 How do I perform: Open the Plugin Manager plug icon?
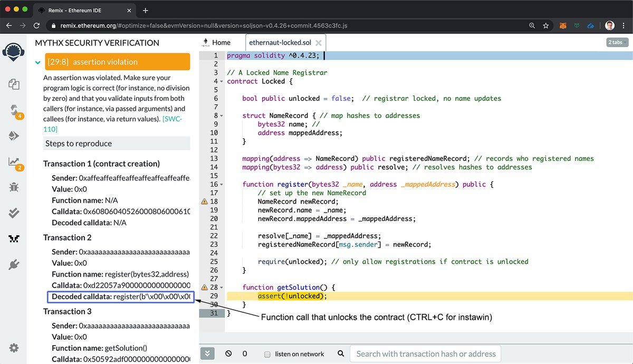(x=14, y=265)
